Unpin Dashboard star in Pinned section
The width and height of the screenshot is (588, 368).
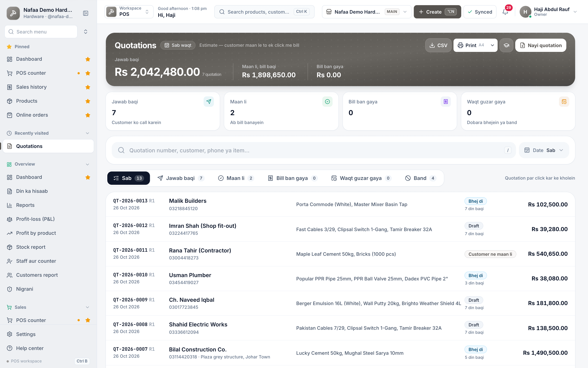point(88,59)
